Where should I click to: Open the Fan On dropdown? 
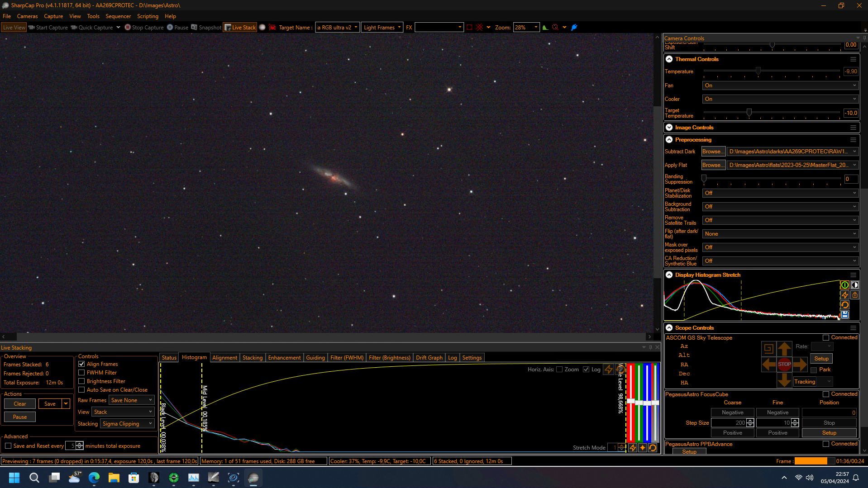point(780,85)
